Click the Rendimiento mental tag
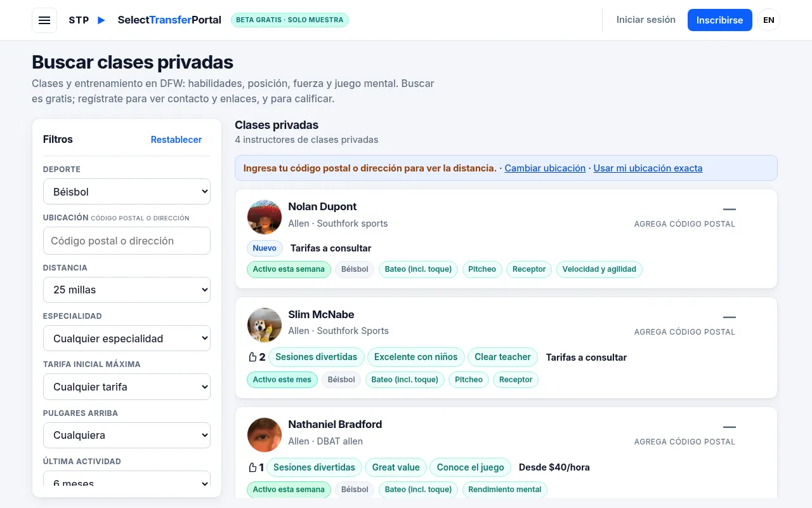812x508 pixels. click(505, 490)
